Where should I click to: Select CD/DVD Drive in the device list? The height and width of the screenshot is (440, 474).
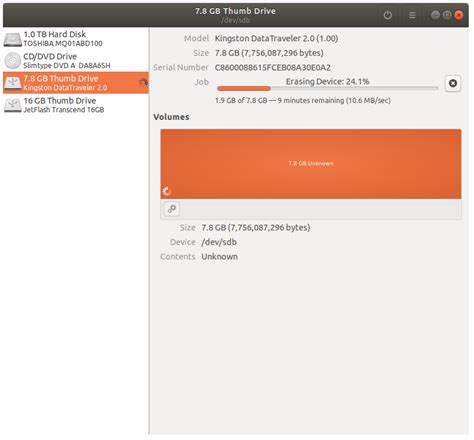tap(76, 61)
